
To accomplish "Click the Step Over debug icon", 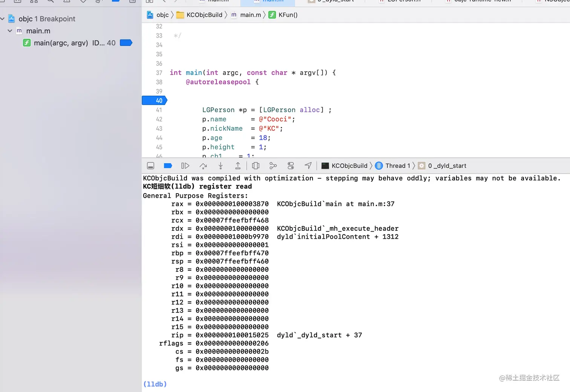I will coord(203,166).
